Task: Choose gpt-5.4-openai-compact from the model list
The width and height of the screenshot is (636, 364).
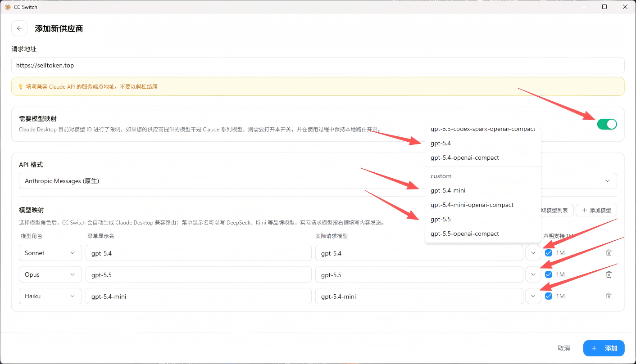Action: click(x=483, y=157)
